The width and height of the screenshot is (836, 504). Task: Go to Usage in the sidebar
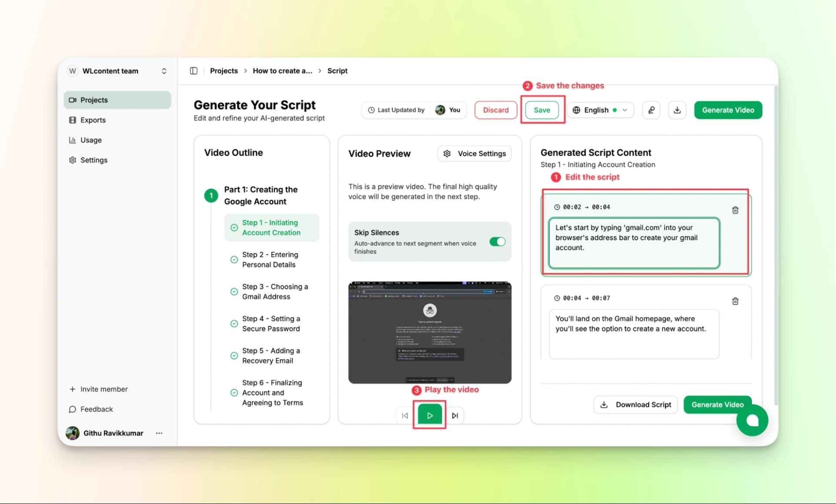(91, 140)
